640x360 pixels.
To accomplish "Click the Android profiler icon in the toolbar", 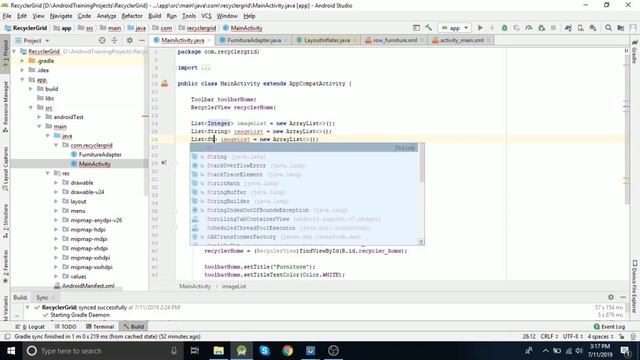I will [529, 28].
